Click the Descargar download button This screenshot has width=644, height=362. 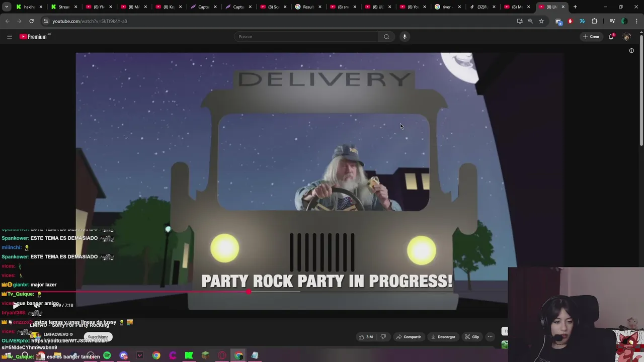[443, 337]
